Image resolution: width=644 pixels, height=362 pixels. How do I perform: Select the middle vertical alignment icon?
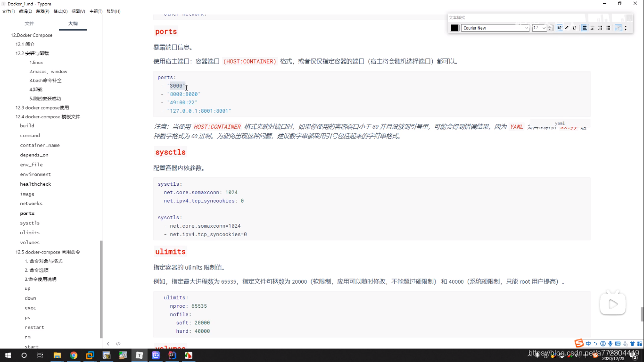pyautogui.click(x=626, y=28)
